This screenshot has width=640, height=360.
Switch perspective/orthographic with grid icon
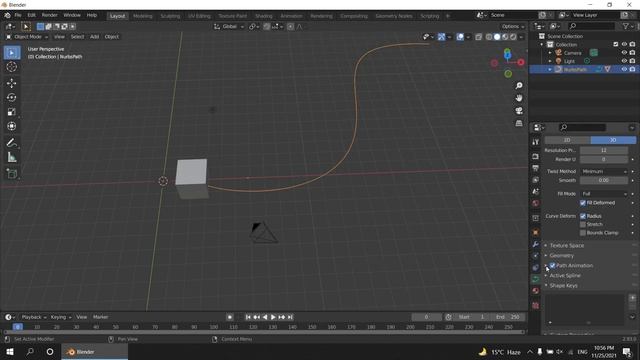click(x=519, y=123)
